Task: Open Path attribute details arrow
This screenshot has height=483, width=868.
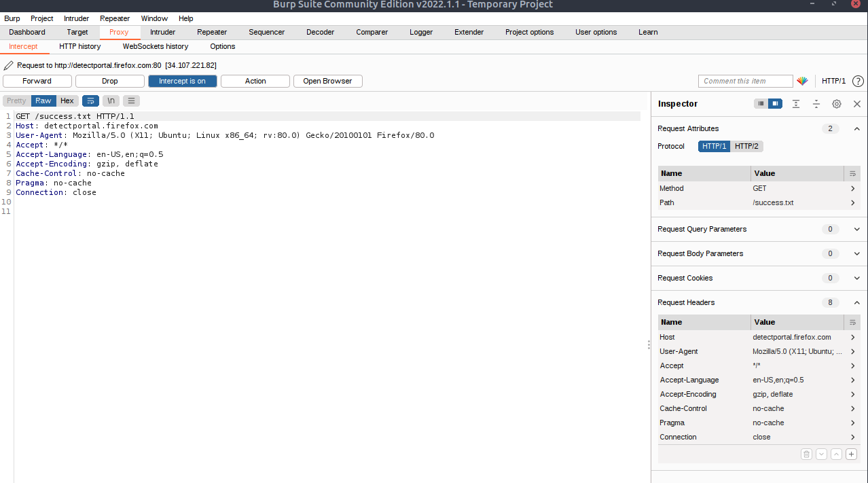Action: pos(853,202)
